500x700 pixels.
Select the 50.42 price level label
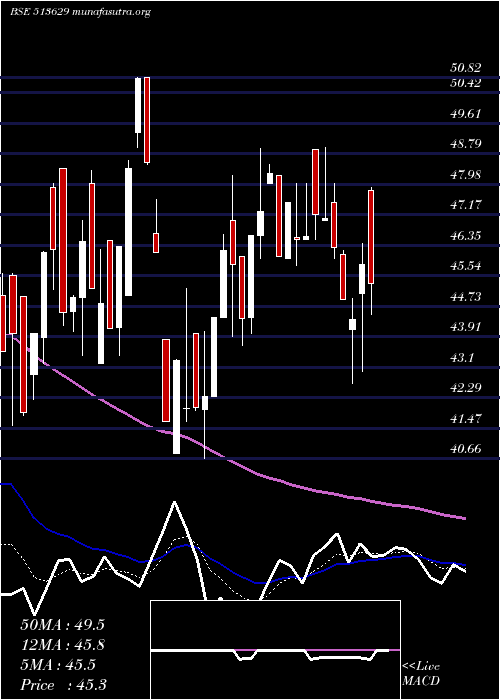click(466, 83)
